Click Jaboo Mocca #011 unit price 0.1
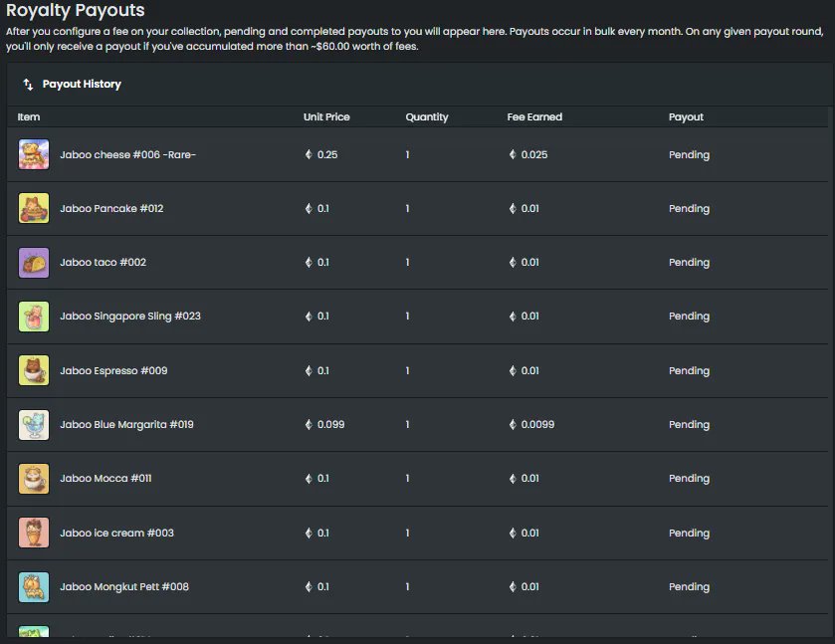Image resolution: width=835 pixels, height=644 pixels. click(x=323, y=479)
